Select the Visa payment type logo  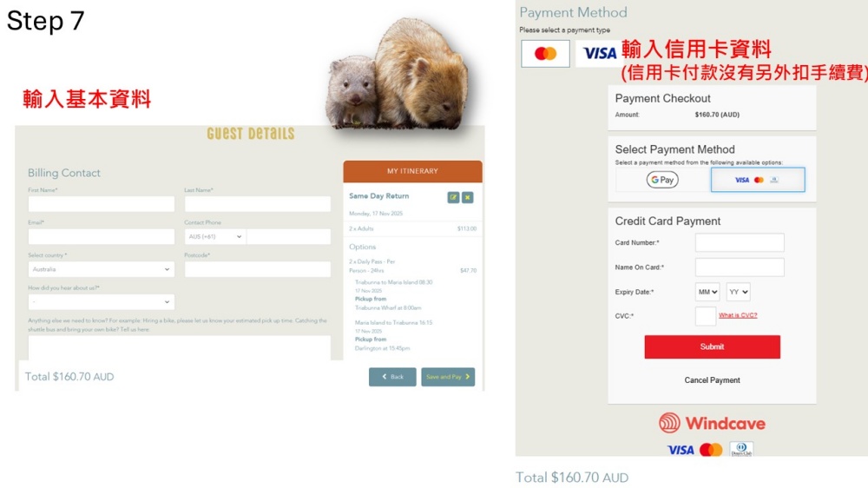[599, 54]
